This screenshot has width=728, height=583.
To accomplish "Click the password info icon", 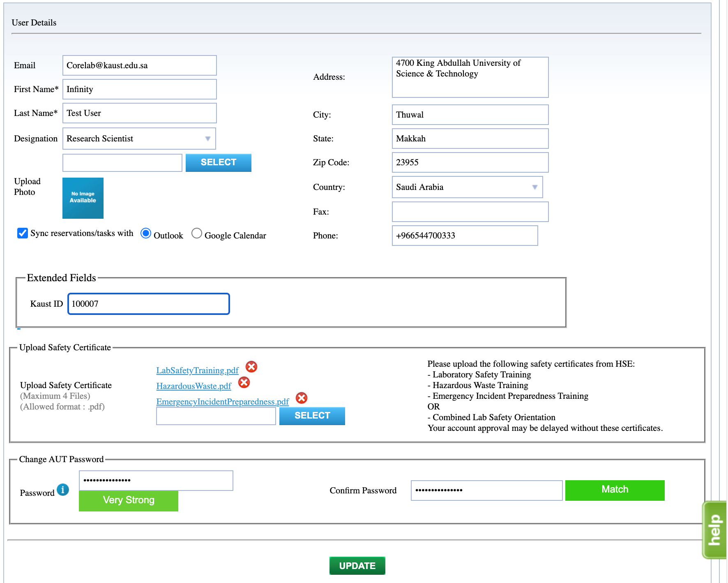I will pos(63,490).
